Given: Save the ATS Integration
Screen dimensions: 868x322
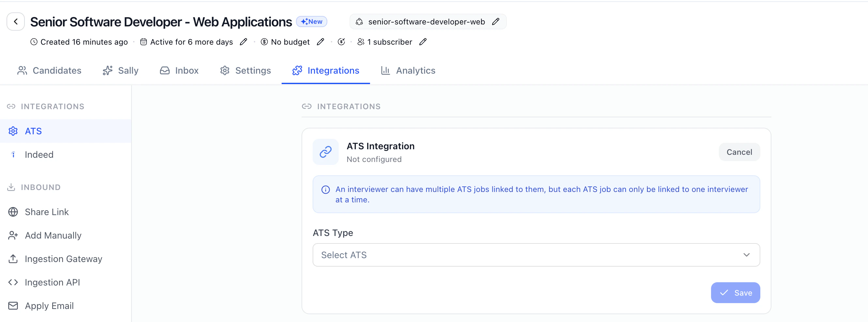Looking at the screenshot, I should pyautogui.click(x=735, y=293).
